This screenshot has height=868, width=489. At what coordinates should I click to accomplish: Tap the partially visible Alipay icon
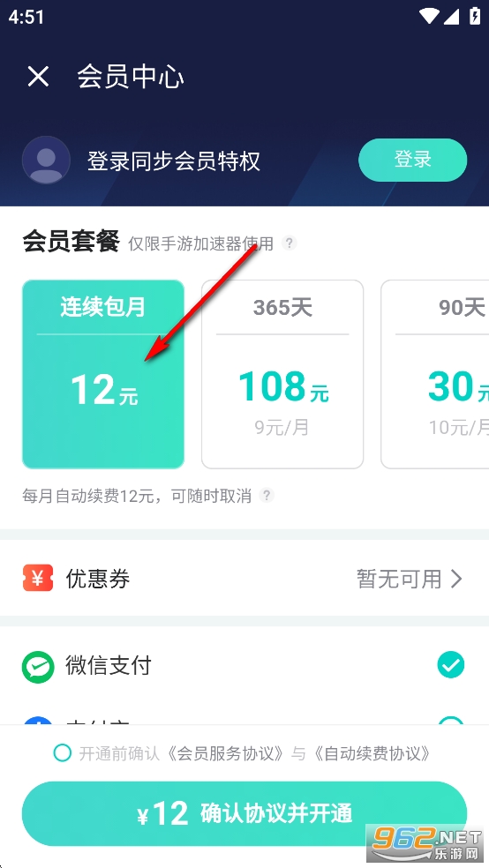tap(38, 720)
